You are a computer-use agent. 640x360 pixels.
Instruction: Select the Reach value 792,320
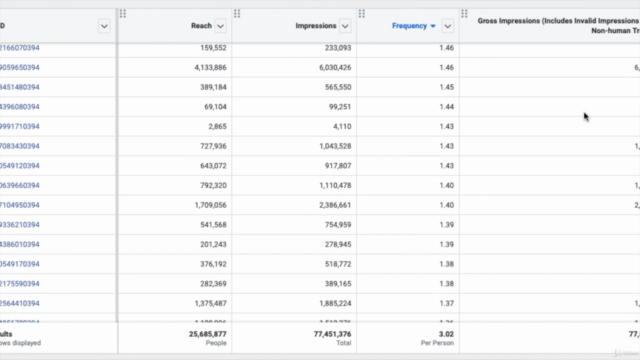coord(213,185)
